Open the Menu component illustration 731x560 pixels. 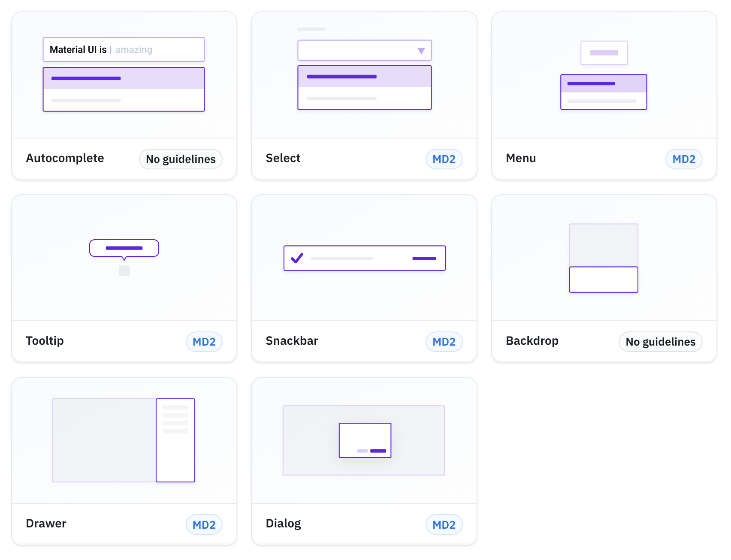(604, 75)
